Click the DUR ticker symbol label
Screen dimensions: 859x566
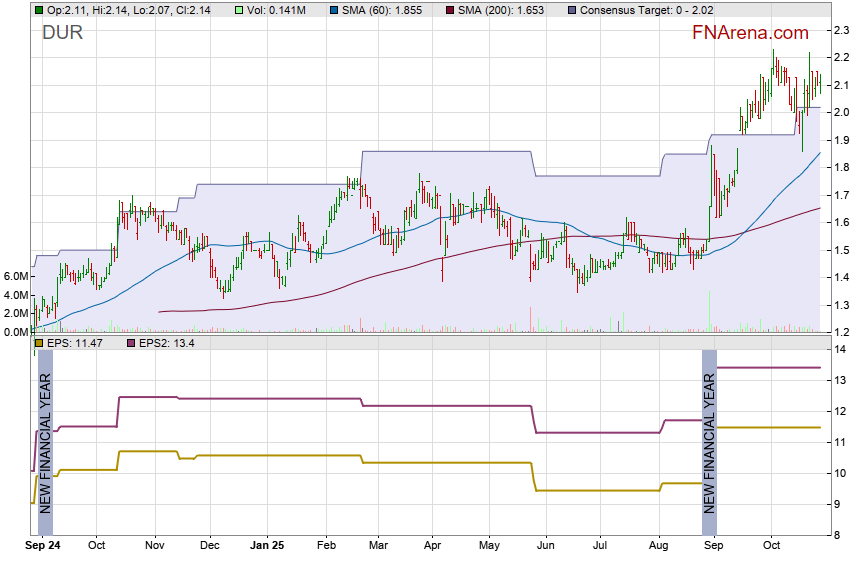(62, 33)
